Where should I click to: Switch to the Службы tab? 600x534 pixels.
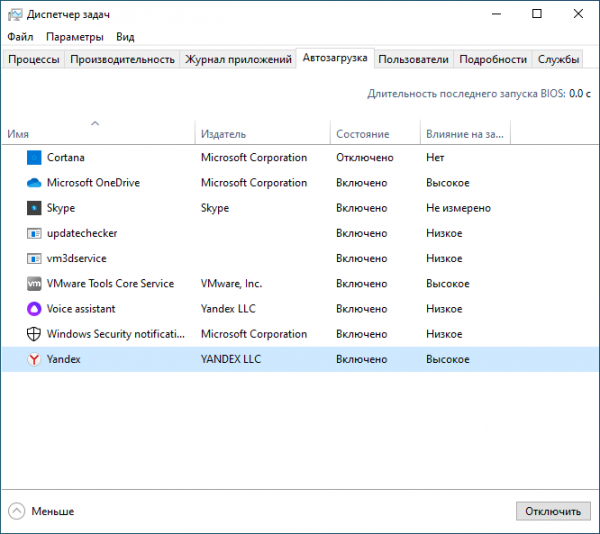(x=558, y=59)
